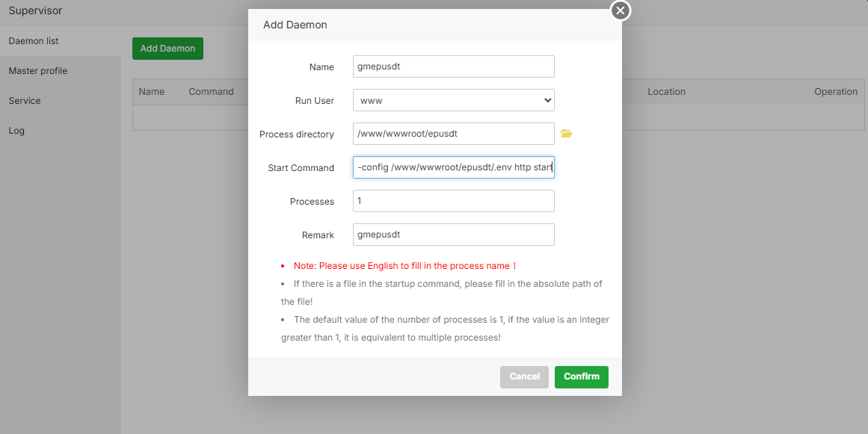Image resolution: width=868 pixels, height=434 pixels.
Task: Click the Supervisor window title
Action: (35, 11)
